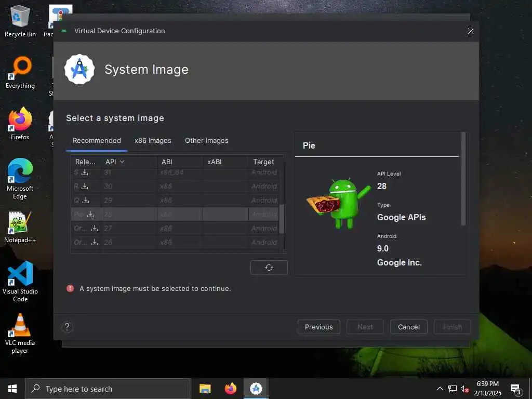Download the Q release API 29 image
The height and width of the screenshot is (399, 532).
click(x=86, y=200)
